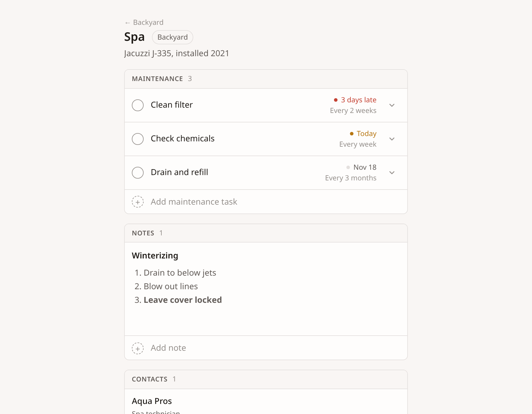Expand the Clean filter task details
Screen dimensions: 532x414
392,105
